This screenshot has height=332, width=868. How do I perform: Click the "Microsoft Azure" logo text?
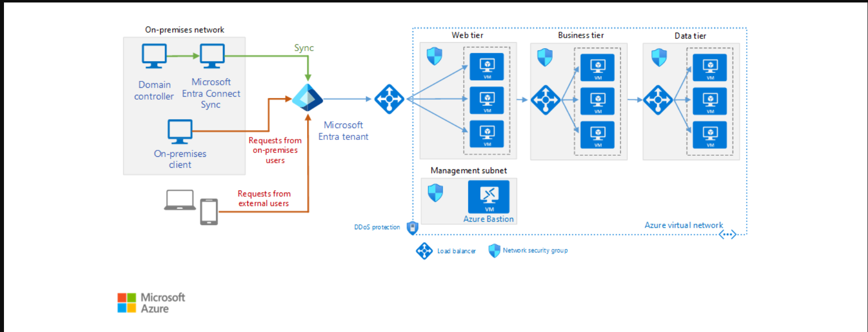163,303
